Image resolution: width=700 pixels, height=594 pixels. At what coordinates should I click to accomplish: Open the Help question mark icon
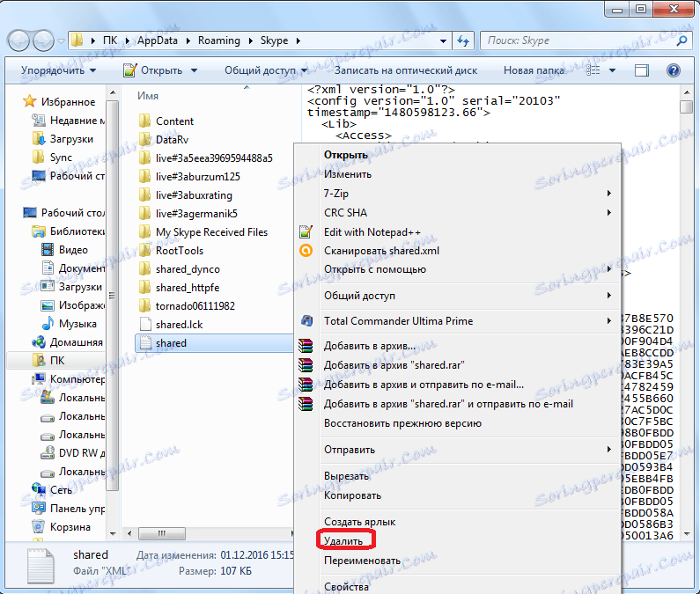pyautogui.click(x=674, y=70)
